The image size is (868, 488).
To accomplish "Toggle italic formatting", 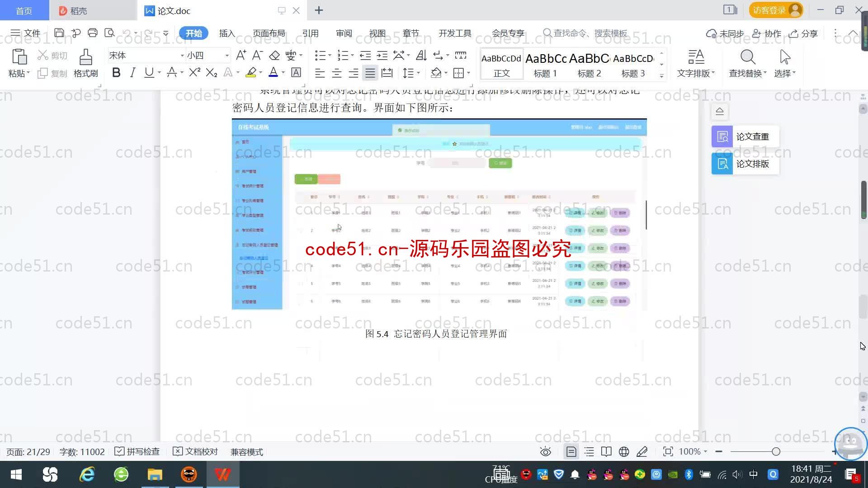I will pos(132,73).
